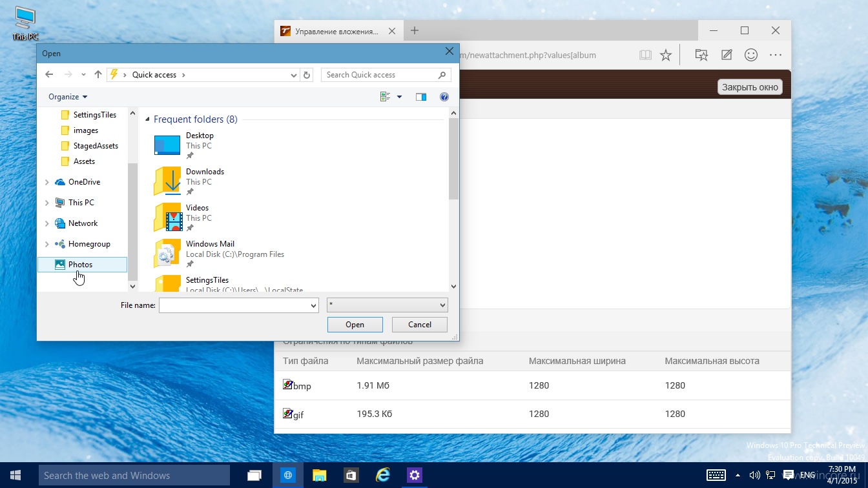Expand the This PC tree node
The height and width of the screenshot is (488, 868).
tap(46, 203)
